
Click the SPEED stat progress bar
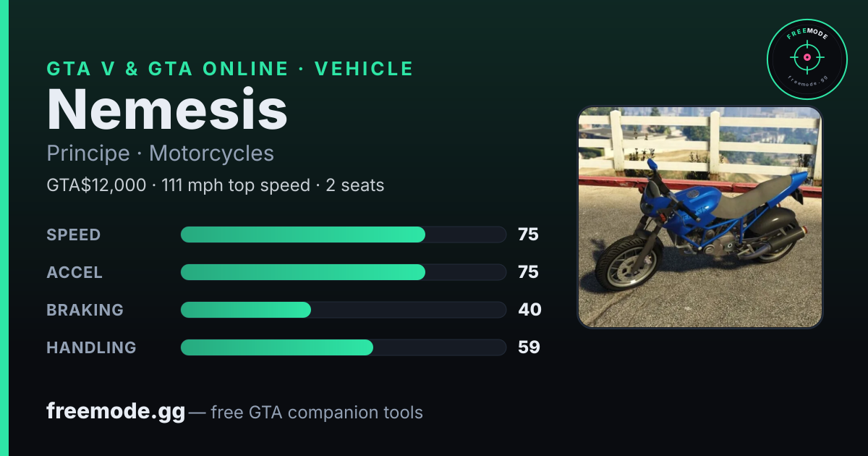click(343, 235)
